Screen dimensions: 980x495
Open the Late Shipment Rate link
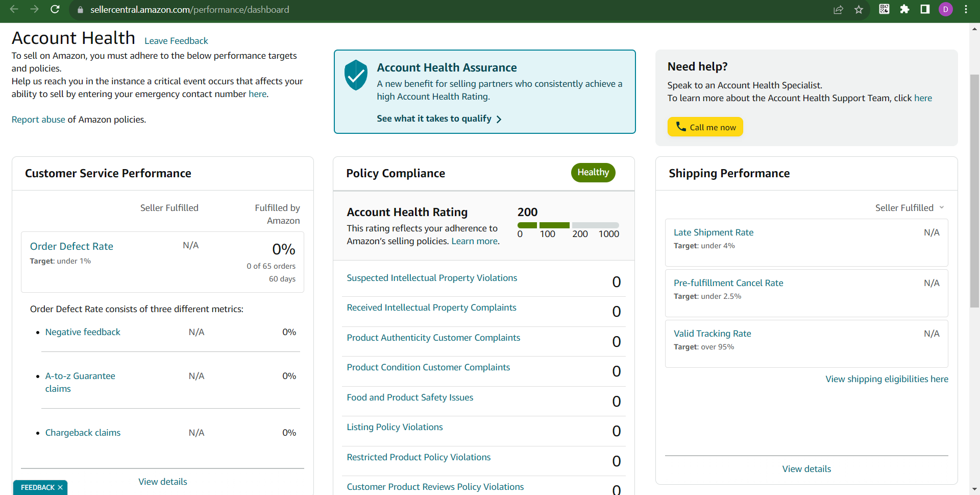tap(713, 232)
